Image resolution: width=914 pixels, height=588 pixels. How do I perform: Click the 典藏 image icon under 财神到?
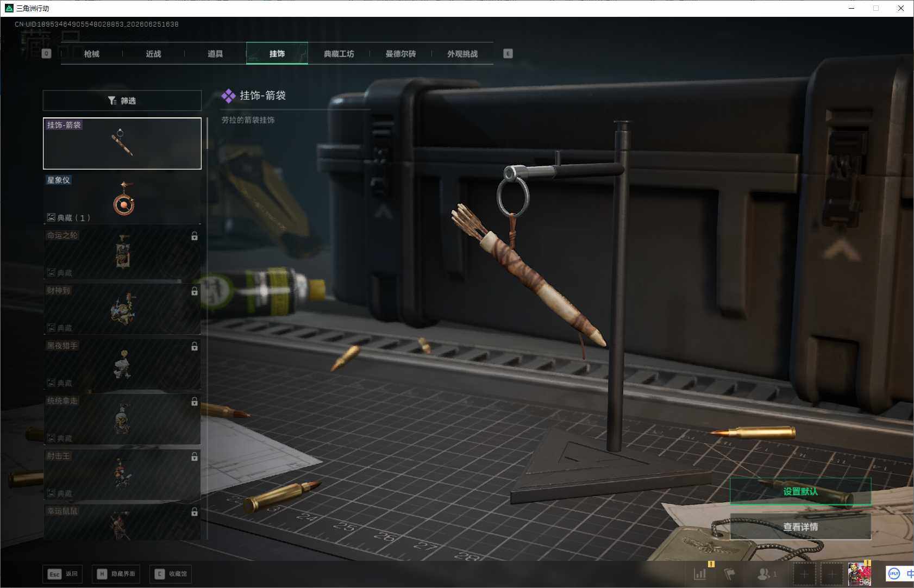pos(51,328)
